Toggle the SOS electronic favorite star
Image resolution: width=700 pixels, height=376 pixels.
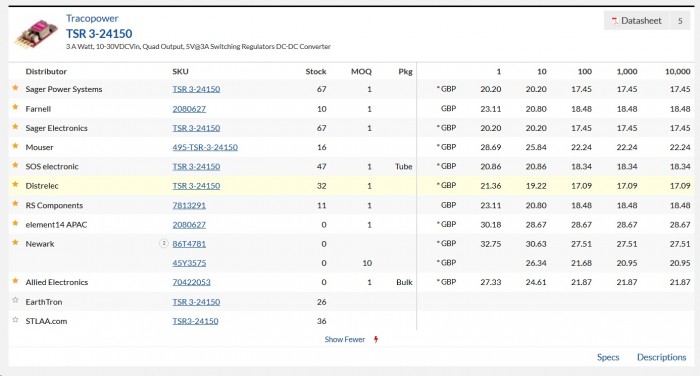tap(15, 165)
